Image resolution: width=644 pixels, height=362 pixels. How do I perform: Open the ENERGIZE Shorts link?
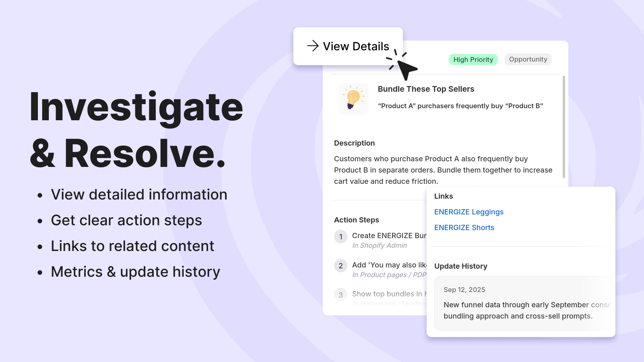(464, 228)
